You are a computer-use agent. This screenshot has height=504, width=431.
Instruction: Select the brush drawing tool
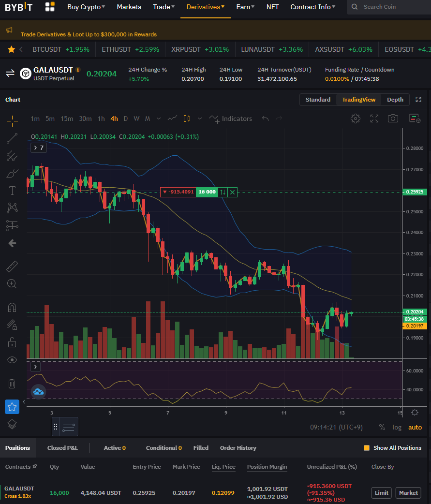[12, 173]
